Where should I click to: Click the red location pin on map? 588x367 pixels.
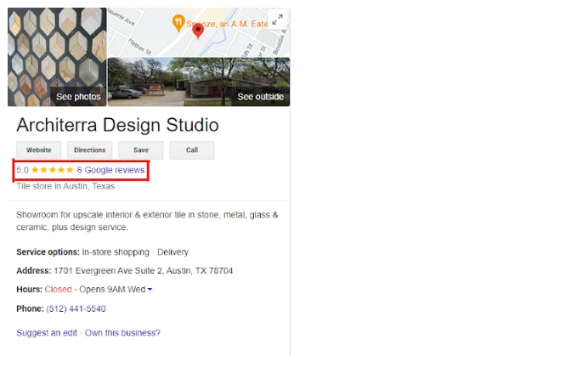tap(198, 31)
